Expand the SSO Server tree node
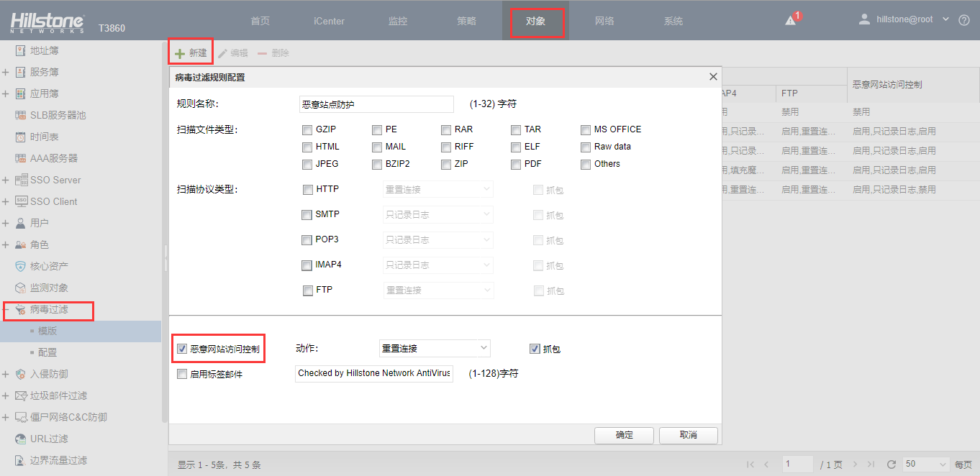This screenshot has width=980, height=476. coord(6,180)
